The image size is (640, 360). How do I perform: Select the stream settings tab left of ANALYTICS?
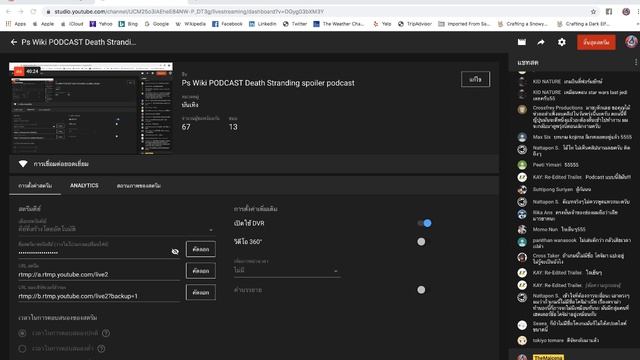coord(35,186)
